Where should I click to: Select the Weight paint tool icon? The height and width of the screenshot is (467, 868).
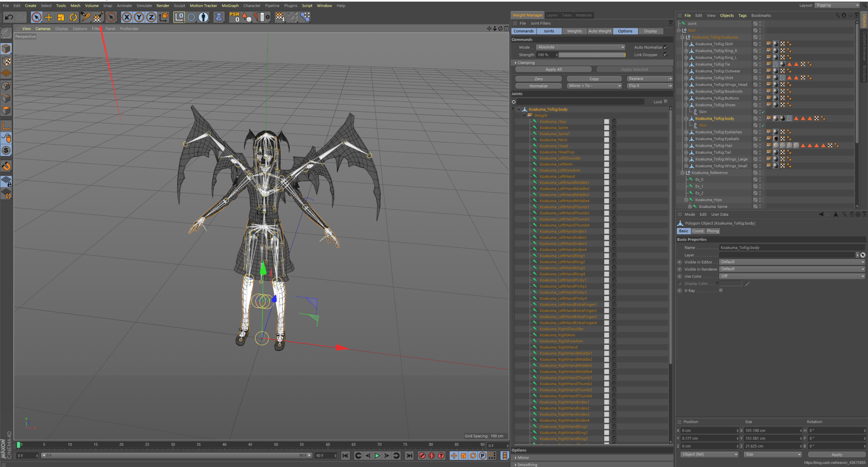pyautogui.click(x=98, y=17)
